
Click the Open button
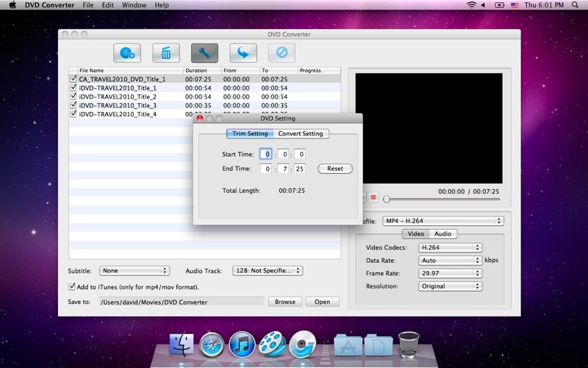[322, 302]
